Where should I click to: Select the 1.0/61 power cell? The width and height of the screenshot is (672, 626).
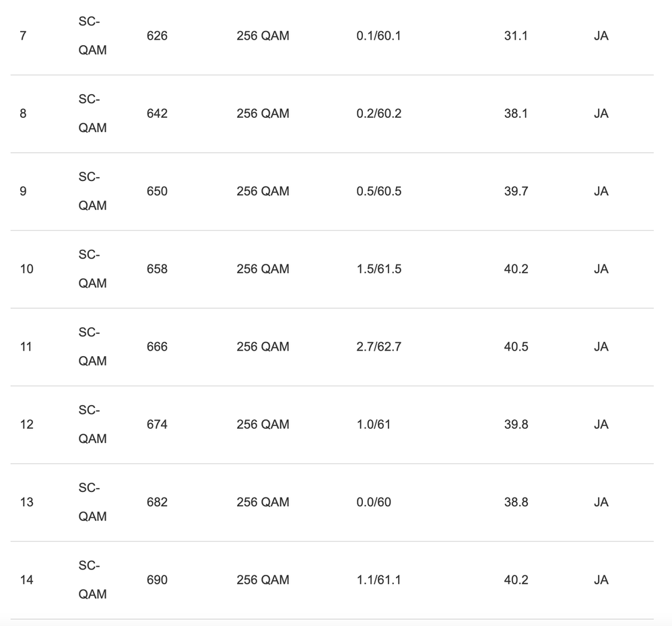coord(374,425)
